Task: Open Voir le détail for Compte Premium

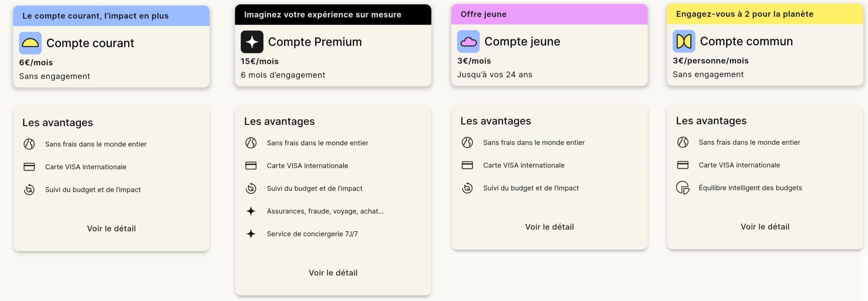Action: (334, 273)
